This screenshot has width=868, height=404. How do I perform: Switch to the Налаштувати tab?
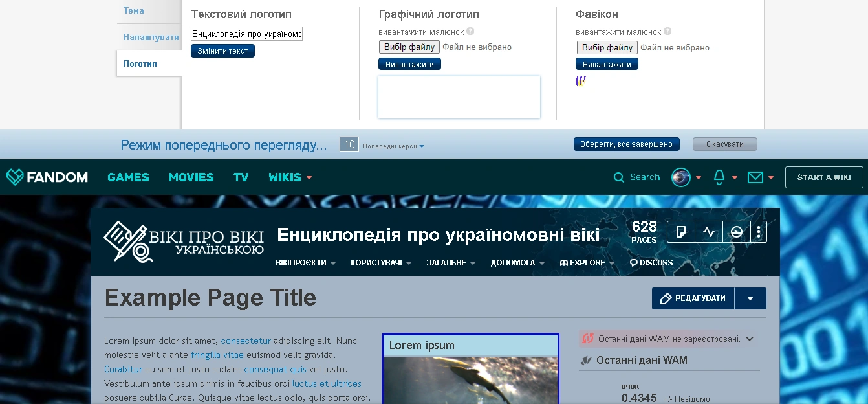pos(151,37)
